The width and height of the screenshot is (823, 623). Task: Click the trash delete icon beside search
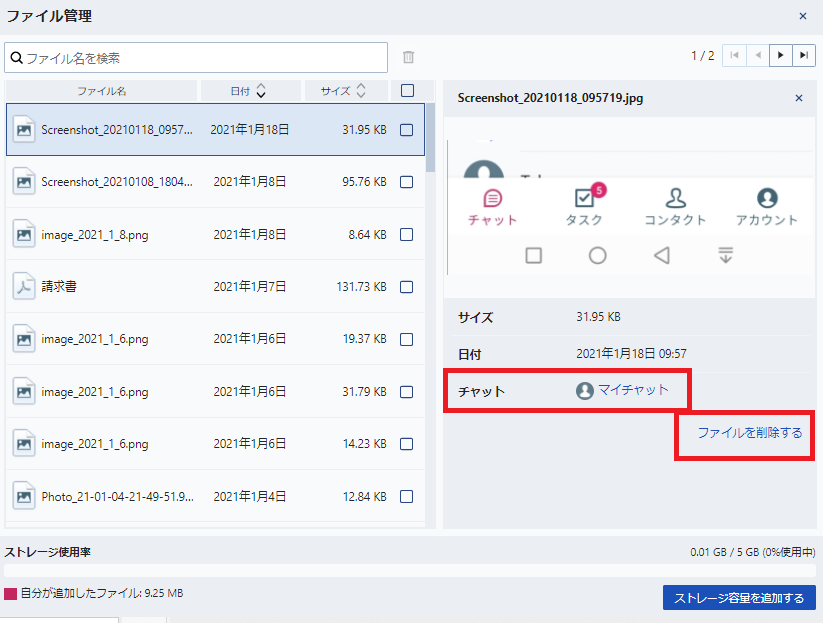[x=408, y=58]
